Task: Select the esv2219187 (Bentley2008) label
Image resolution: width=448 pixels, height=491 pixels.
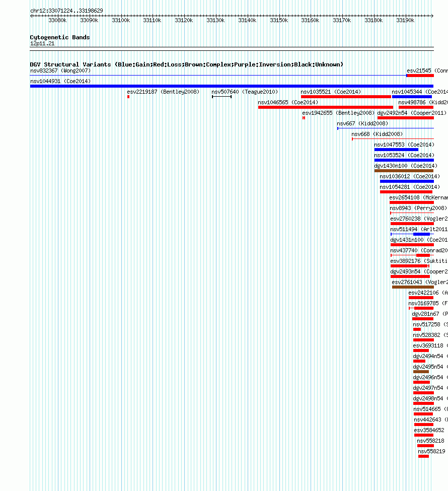Action: pos(163,92)
